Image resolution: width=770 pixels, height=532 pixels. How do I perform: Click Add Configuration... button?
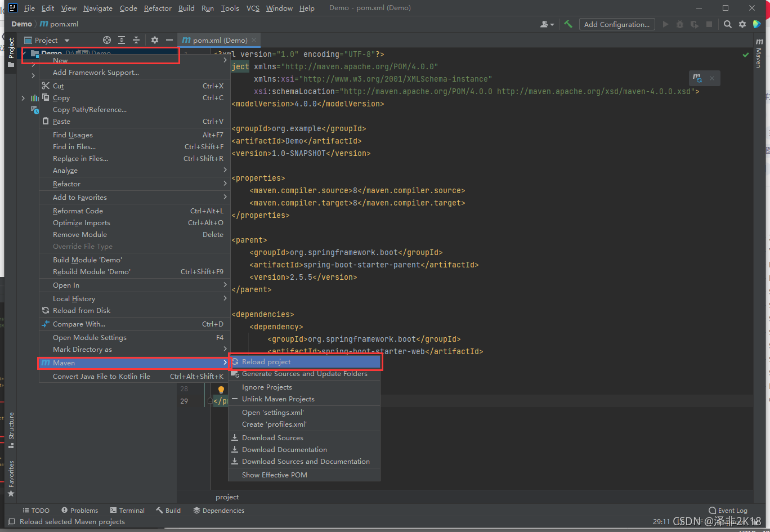617,24
